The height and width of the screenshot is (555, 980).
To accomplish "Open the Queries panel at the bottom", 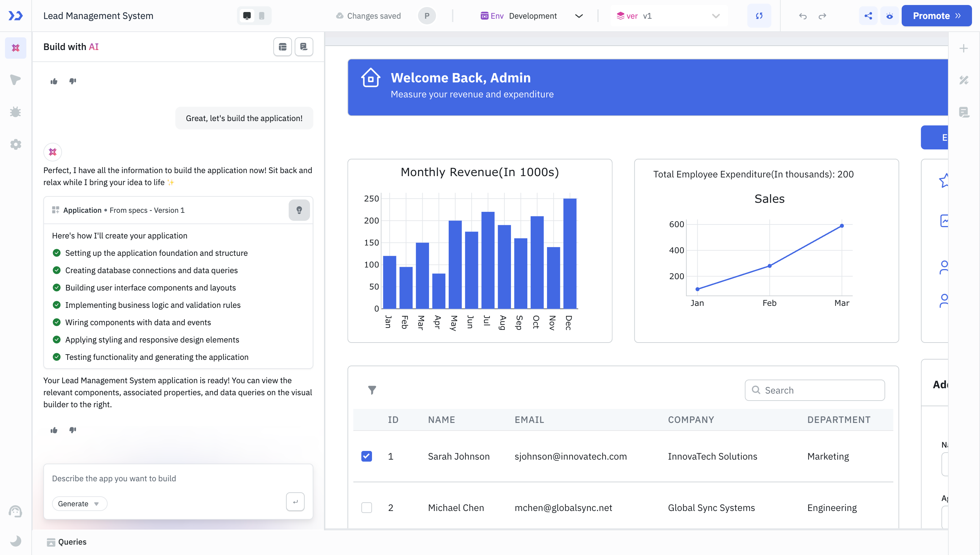I will point(72,542).
